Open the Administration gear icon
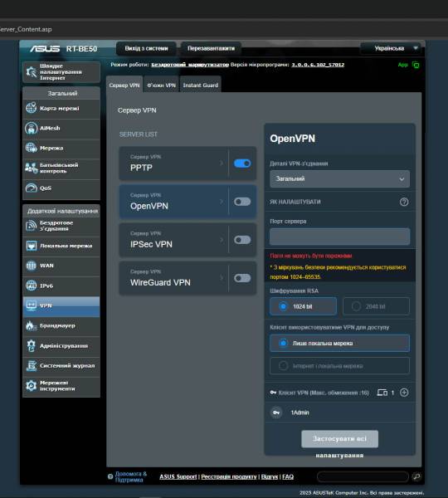Viewport: 448px width, 498px height. 32,345
